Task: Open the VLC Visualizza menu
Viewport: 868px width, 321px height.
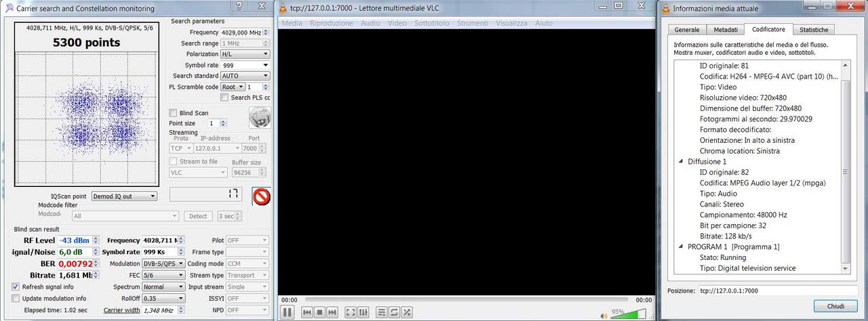Action: 511,23
